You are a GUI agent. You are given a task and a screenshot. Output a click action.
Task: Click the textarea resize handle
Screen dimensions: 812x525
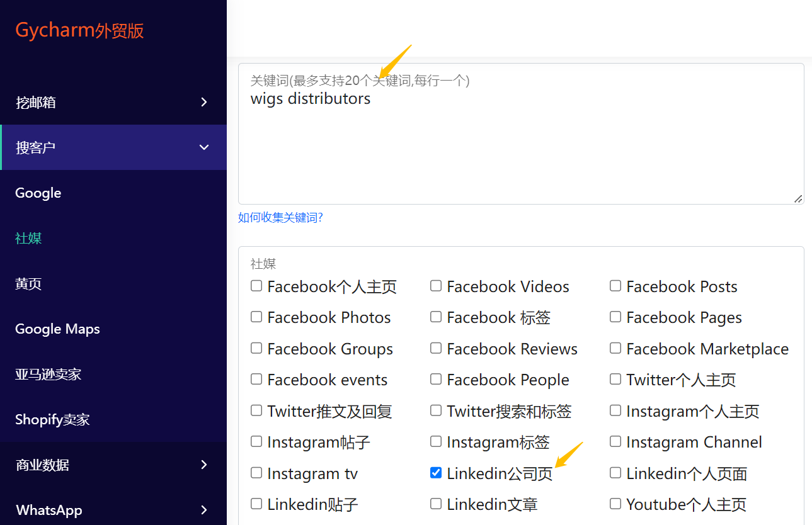[798, 198]
